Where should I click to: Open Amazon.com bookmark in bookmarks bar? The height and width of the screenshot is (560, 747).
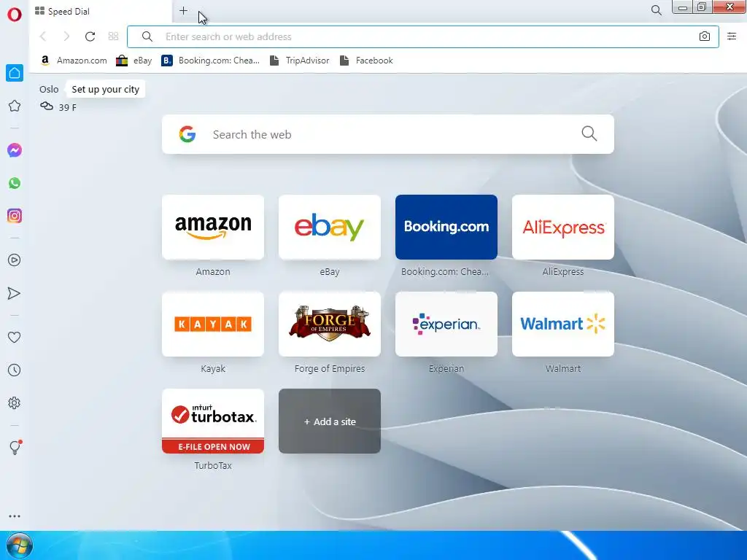[74, 61]
